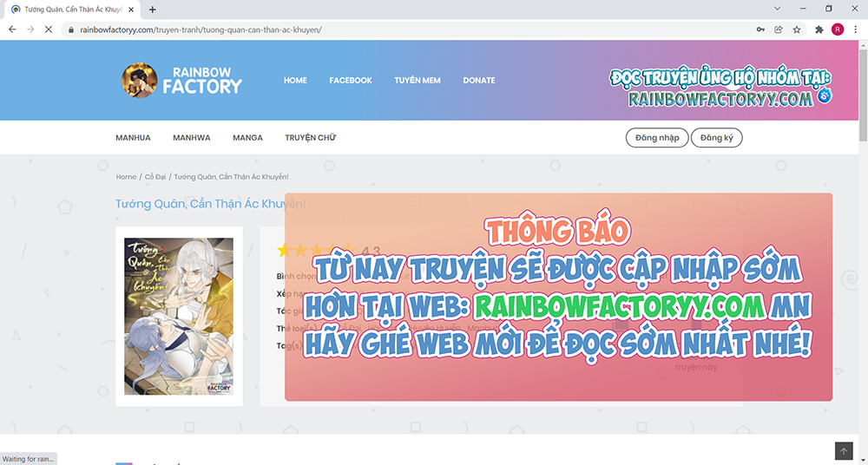Open the MANHWA category
The width and height of the screenshot is (868, 465).
point(191,138)
